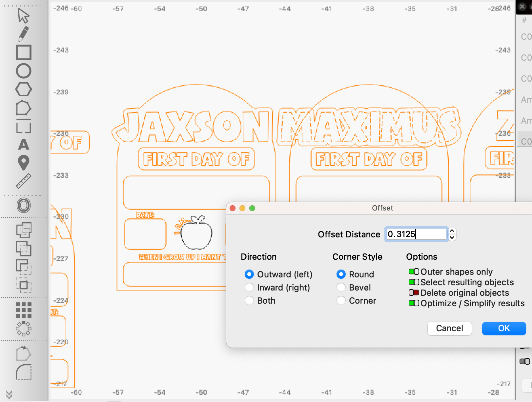Disable Optimize / Simplify results
Image resolution: width=532 pixels, height=402 pixels.
tap(414, 303)
